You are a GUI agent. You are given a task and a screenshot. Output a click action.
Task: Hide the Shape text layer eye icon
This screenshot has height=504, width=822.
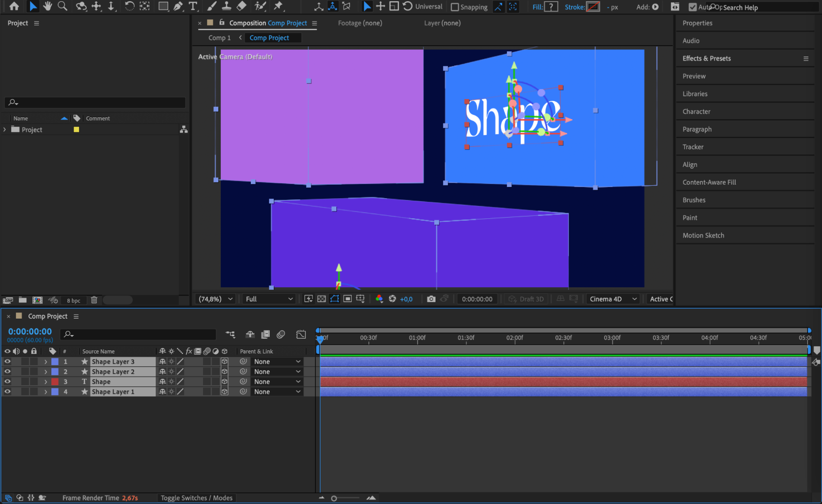(x=7, y=381)
